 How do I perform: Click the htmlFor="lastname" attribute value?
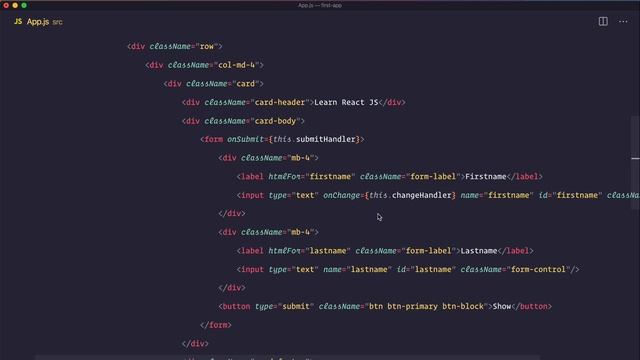(328, 251)
